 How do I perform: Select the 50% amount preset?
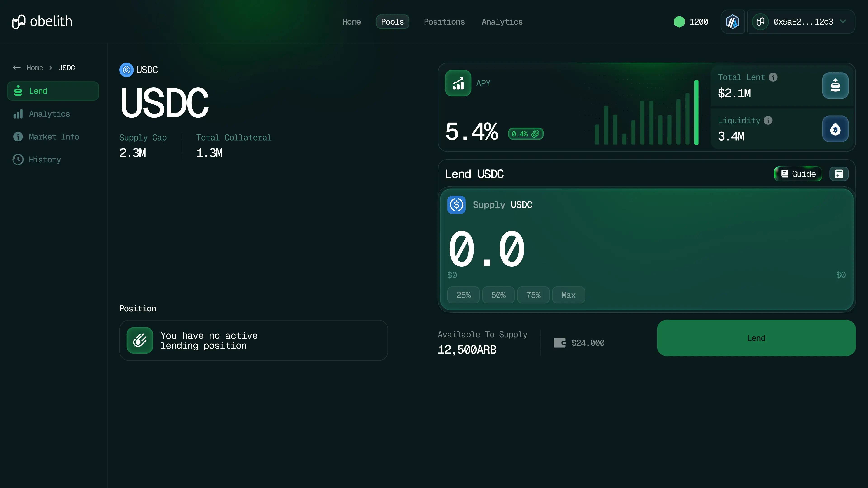498,295
